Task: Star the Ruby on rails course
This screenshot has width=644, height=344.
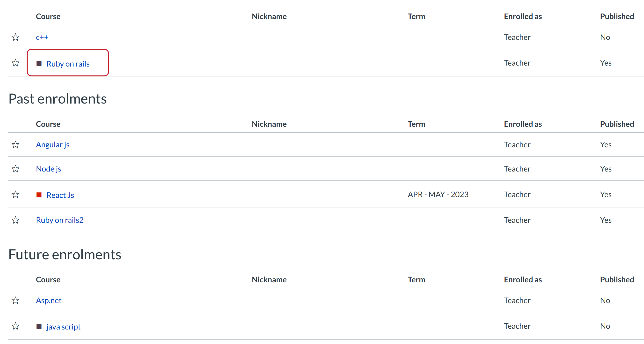Action: tap(15, 63)
